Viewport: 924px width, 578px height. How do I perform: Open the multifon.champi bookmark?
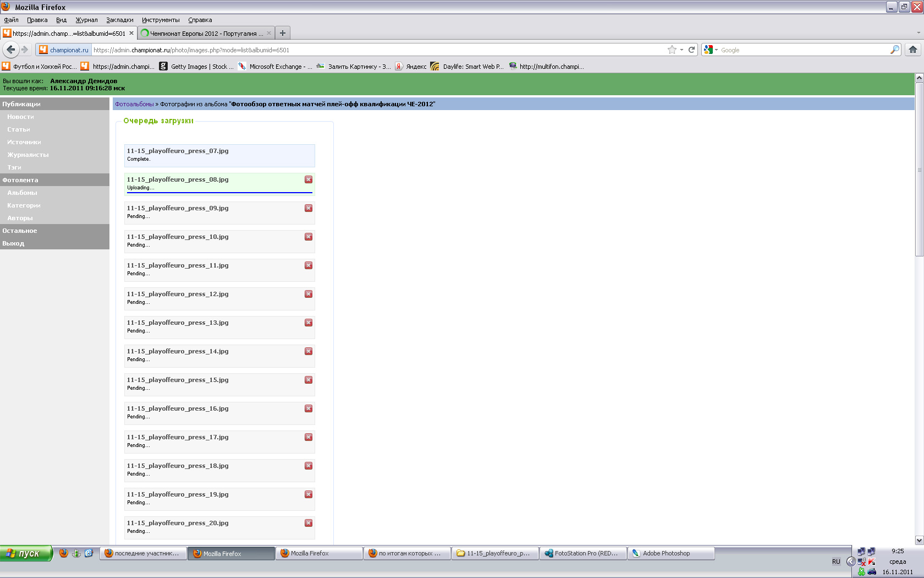point(546,66)
